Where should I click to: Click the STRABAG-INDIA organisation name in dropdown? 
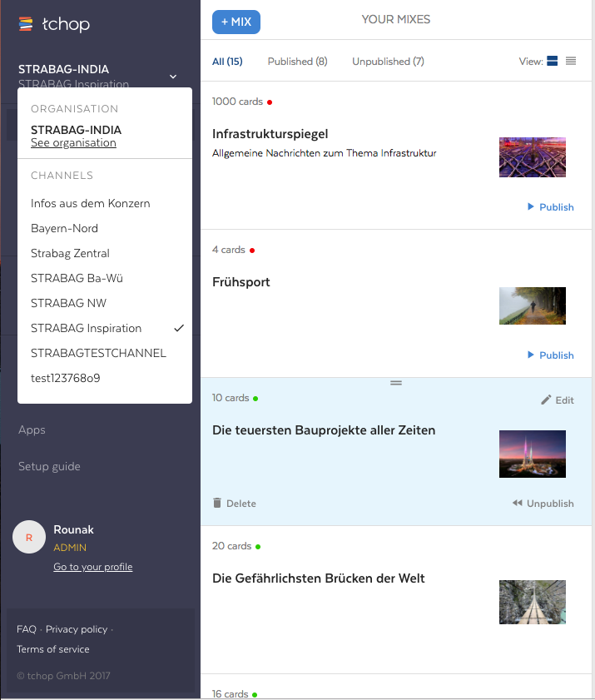(x=76, y=130)
